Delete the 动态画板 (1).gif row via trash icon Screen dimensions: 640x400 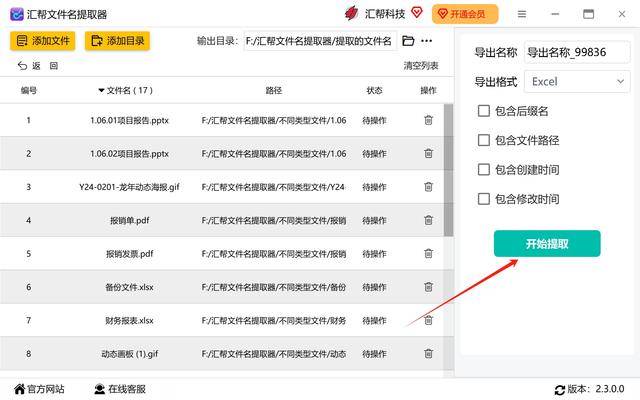428,353
